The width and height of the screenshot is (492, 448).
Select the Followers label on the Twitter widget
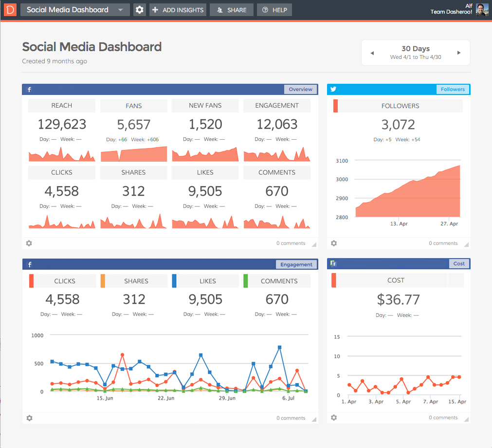453,89
